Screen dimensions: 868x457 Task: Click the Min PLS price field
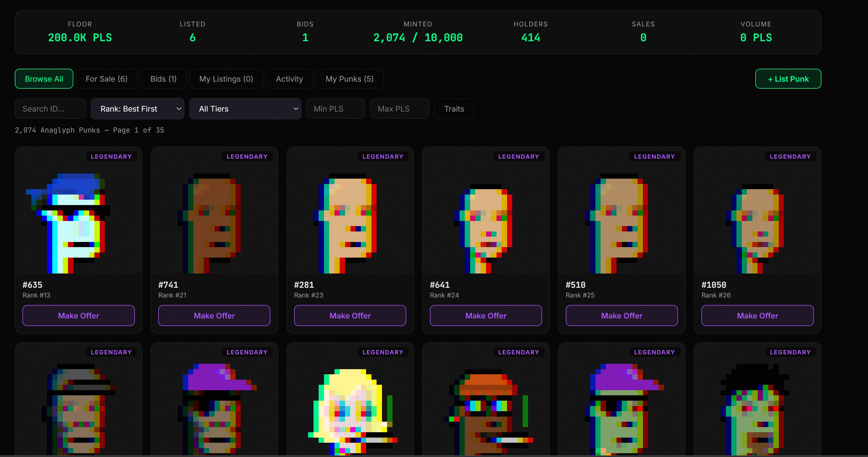[x=335, y=109]
